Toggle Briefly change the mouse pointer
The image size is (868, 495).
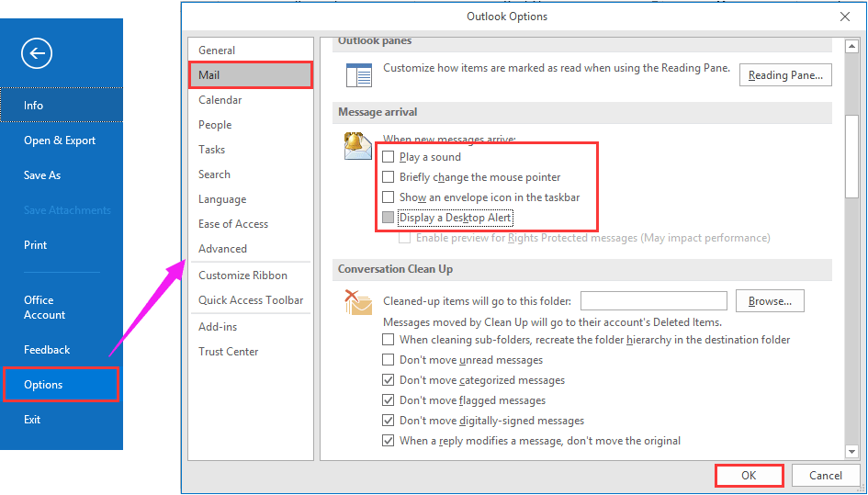pos(388,177)
